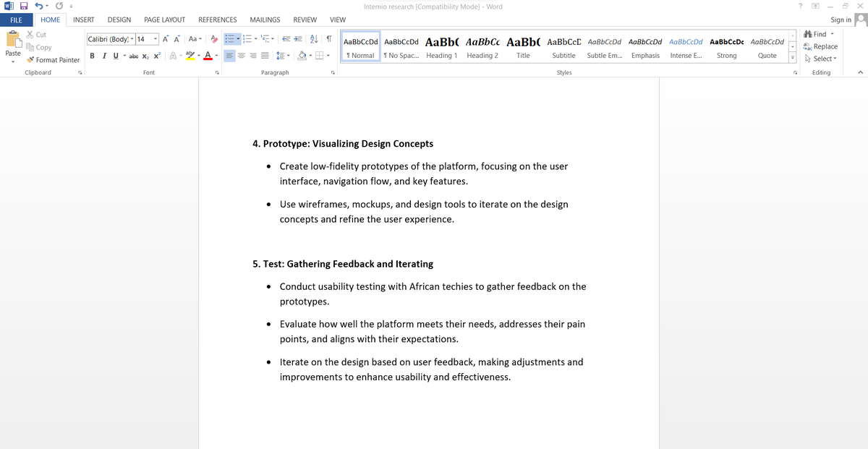Open the font name dropdown
868x449 pixels.
[132, 39]
